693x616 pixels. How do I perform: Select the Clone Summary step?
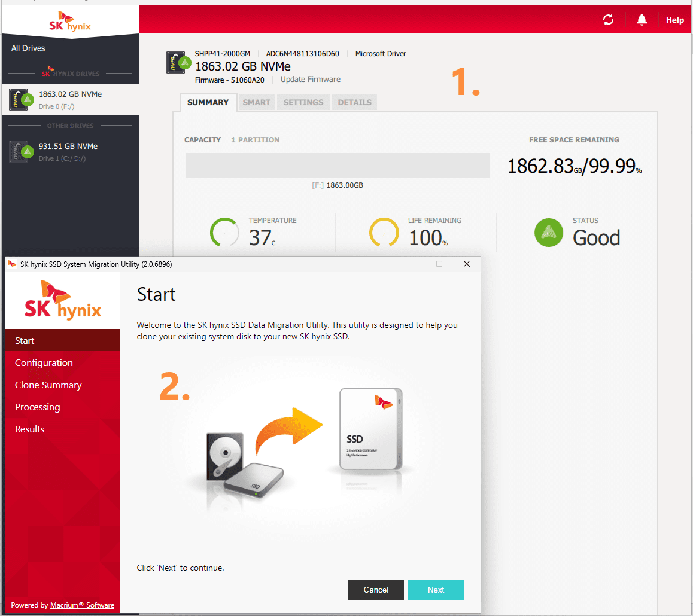click(x=63, y=385)
